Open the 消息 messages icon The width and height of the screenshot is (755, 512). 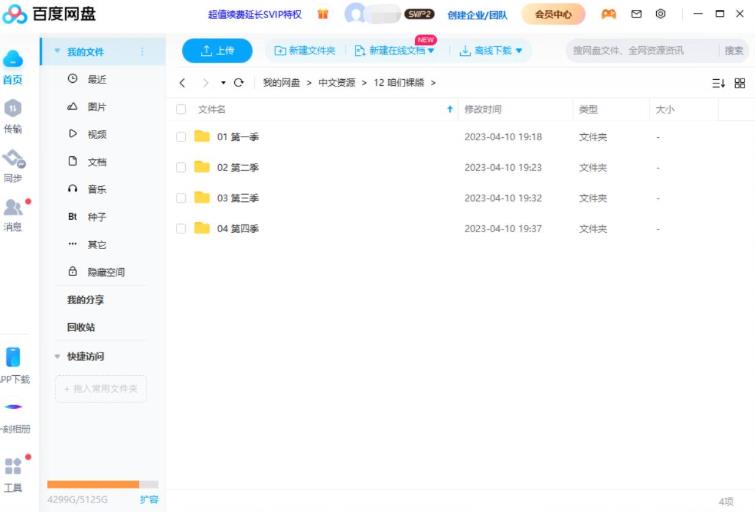[13, 208]
